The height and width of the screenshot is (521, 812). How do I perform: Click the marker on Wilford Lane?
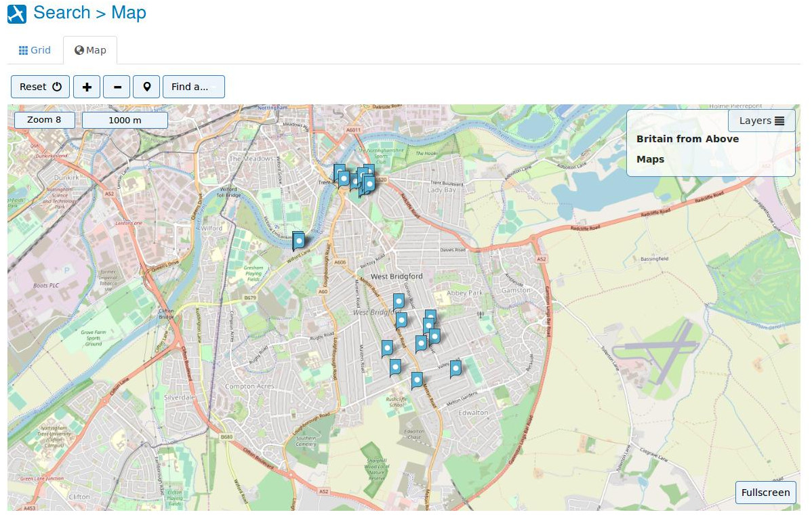pos(298,241)
